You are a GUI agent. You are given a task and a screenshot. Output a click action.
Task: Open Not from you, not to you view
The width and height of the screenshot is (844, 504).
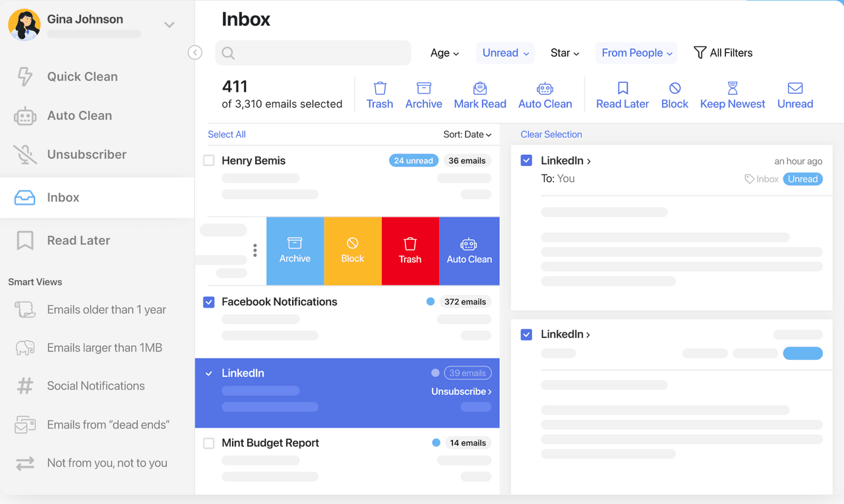click(107, 463)
